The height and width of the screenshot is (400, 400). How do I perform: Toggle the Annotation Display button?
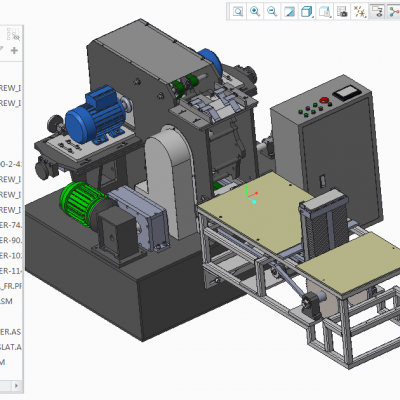click(x=377, y=12)
